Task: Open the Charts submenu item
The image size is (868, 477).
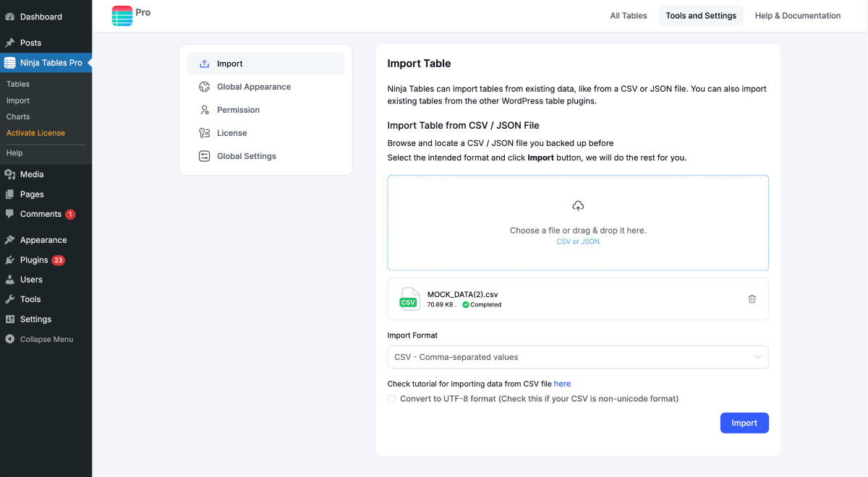Action: [x=18, y=116]
